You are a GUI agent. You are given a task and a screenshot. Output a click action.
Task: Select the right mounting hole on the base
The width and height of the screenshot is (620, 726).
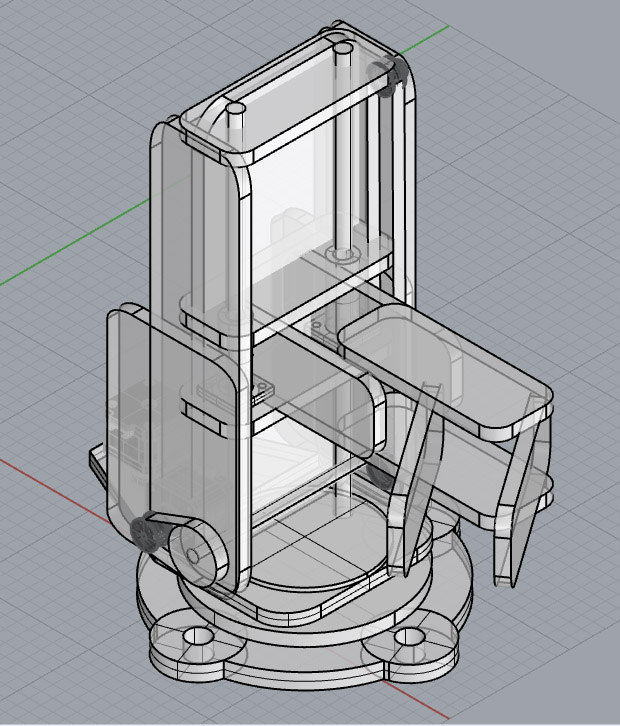tap(409, 636)
